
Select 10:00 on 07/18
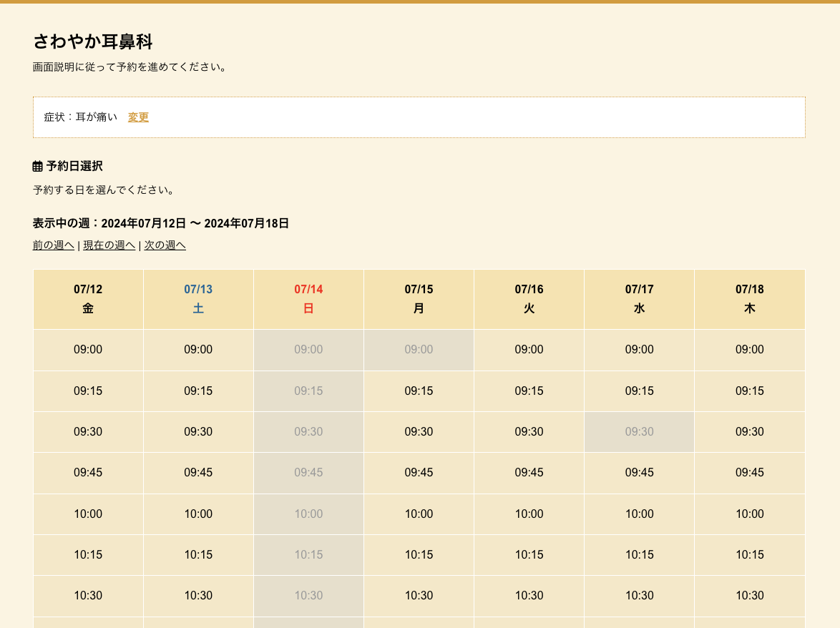[749, 514]
